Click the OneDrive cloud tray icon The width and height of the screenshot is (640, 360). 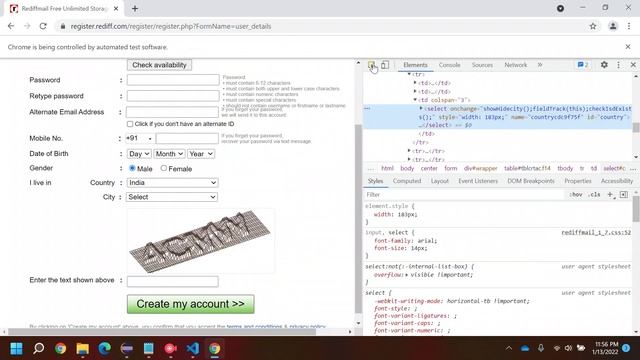pos(525,348)
